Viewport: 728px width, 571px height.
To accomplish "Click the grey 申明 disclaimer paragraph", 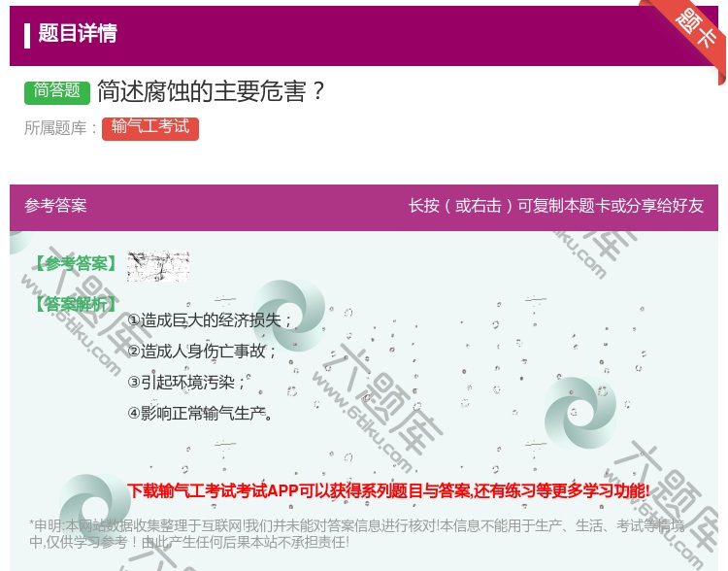I will pyautogui.click(x=356, y=534).
